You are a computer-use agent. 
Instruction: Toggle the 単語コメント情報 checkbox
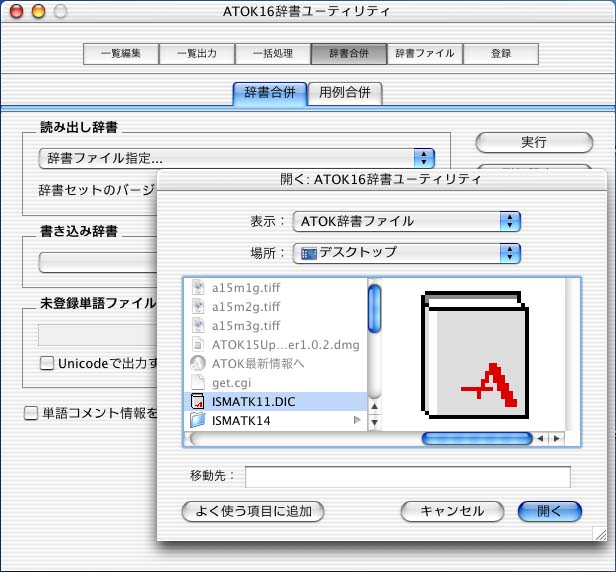[31, 413]
